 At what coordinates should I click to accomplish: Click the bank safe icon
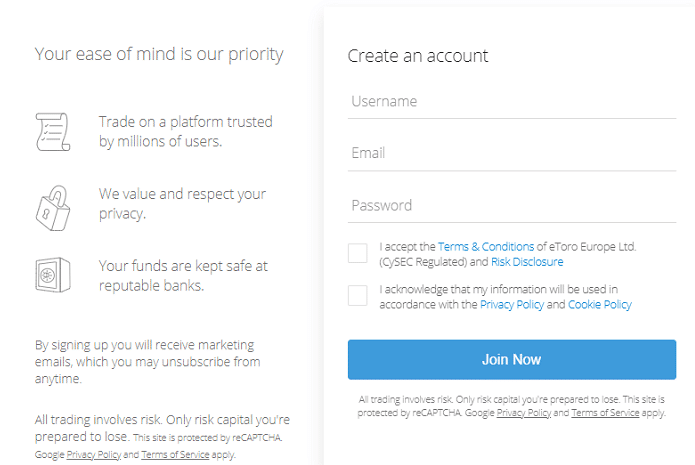click(53, 275)
